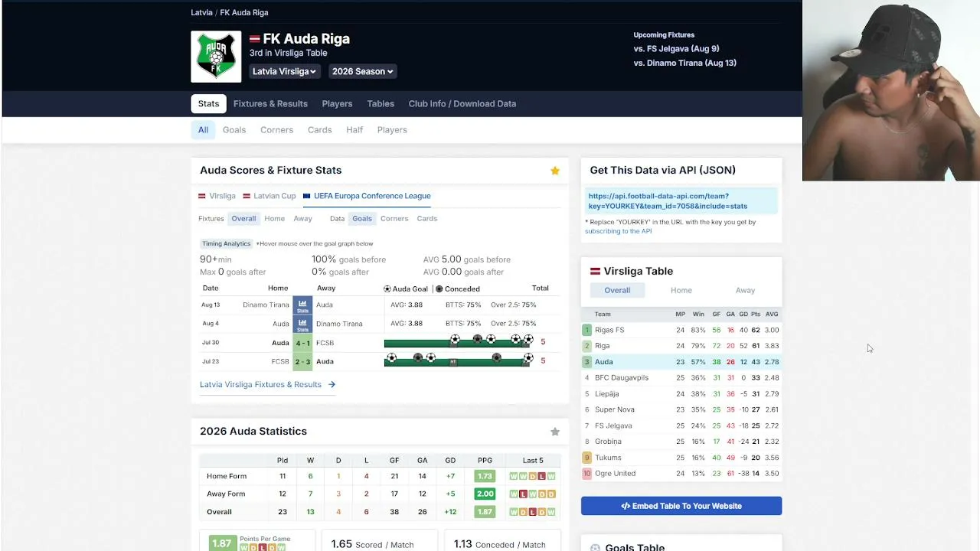The height and width of the screenshot is (551, 980).
Task: Toggle fixture view to Goals
Action: (362, 219)
